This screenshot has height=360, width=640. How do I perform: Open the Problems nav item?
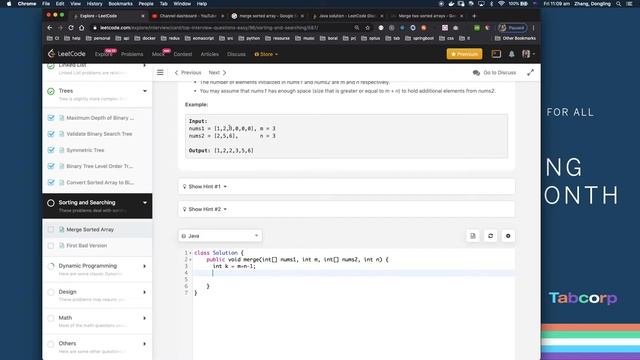tap(132, 54)
